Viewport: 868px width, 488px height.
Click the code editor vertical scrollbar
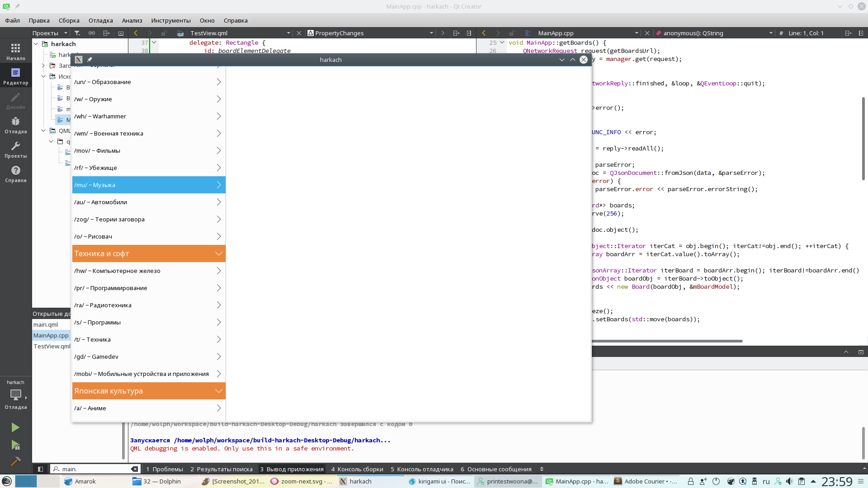tap(863, 138)
